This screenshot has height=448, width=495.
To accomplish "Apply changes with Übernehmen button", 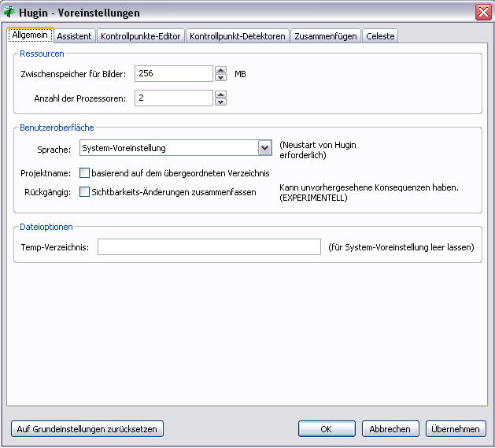I will point(456,429).
